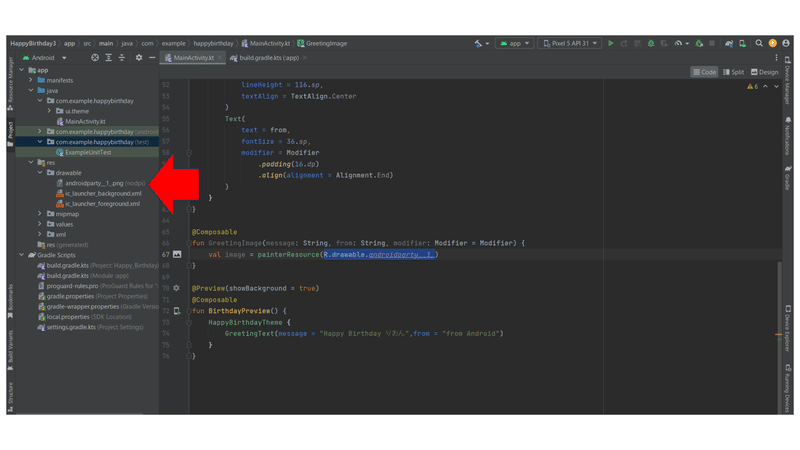
Task: Click the preview settings gear on line 70
Action: pyautogui.click(x=177, y=288)
